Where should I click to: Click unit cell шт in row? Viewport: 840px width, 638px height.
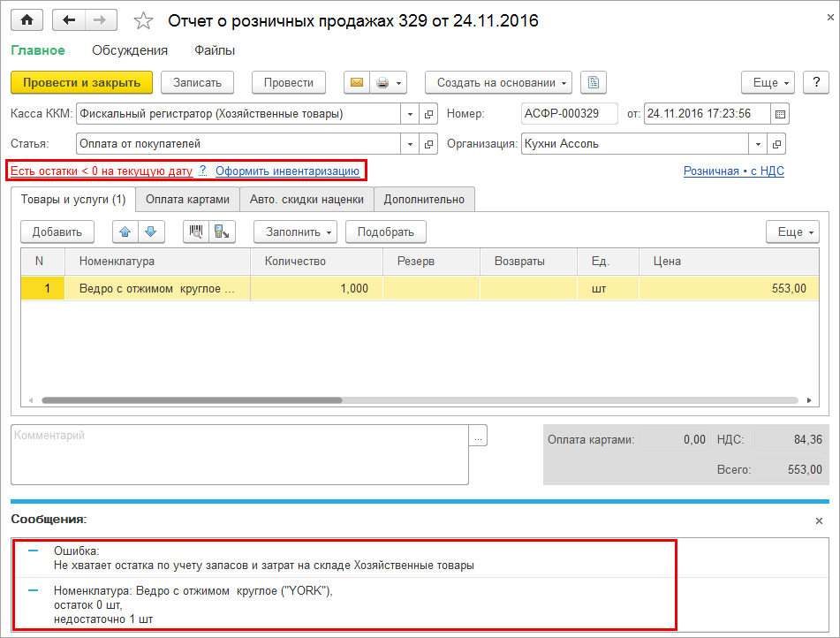coord(608,288)
